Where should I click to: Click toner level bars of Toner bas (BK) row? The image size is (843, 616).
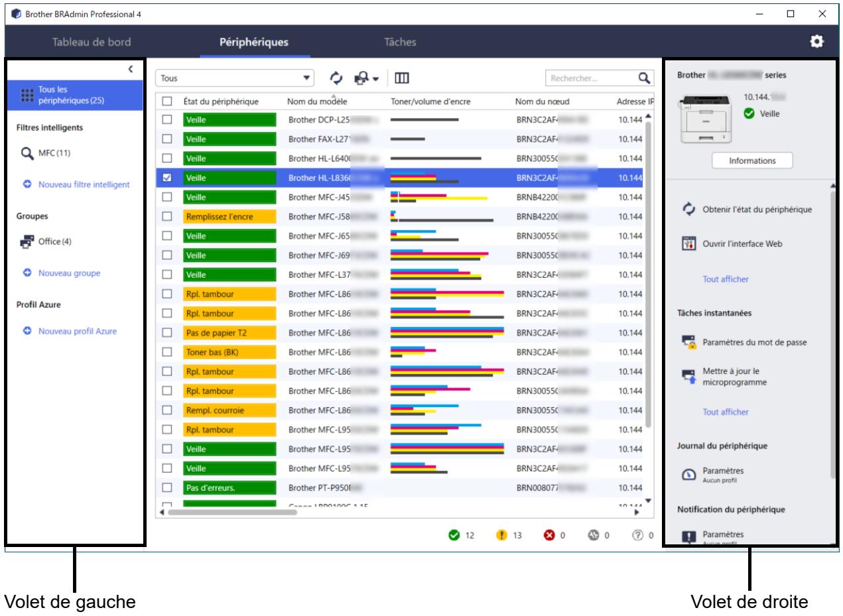click(413, 351)
